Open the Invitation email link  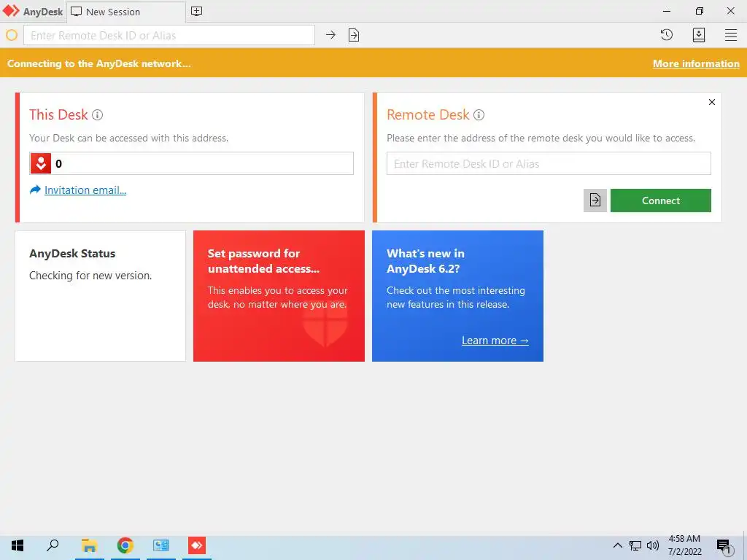(x=85, y=190)
